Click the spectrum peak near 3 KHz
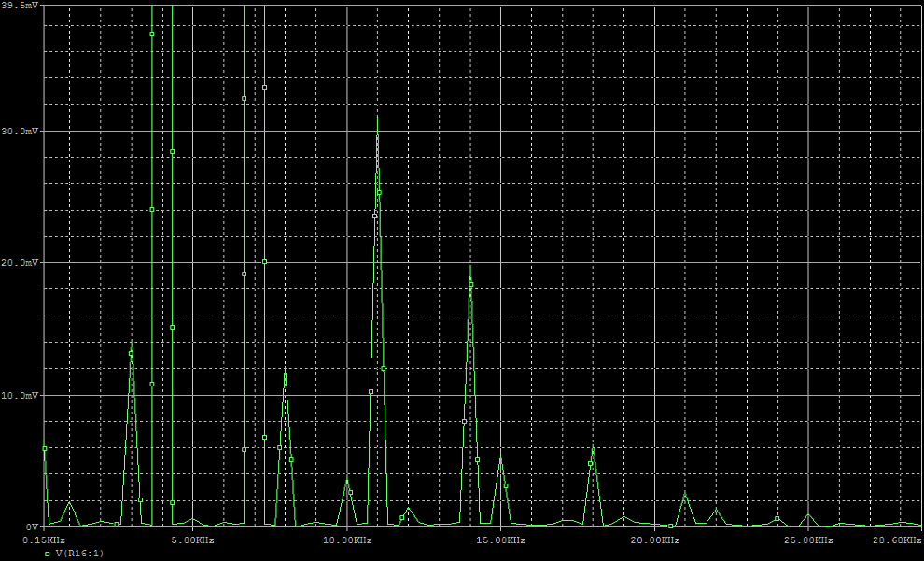This screenshot has width=924, height=561. click(132, 342)
